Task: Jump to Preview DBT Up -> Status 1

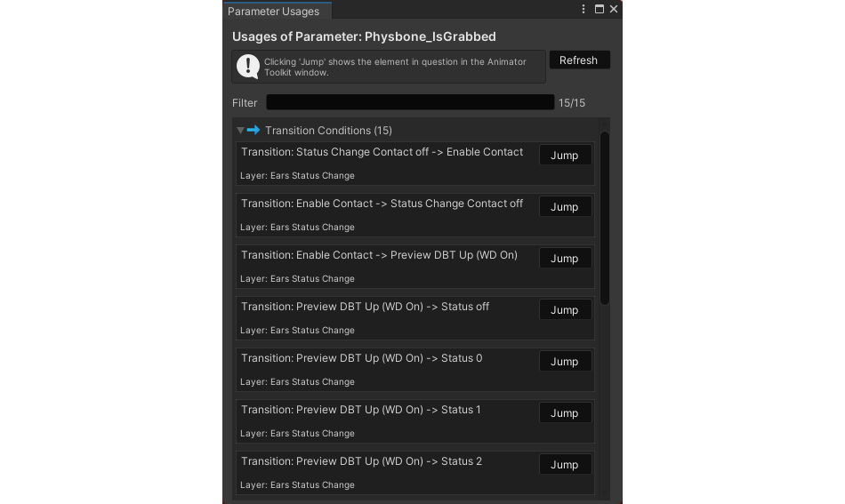Action: 565,413
